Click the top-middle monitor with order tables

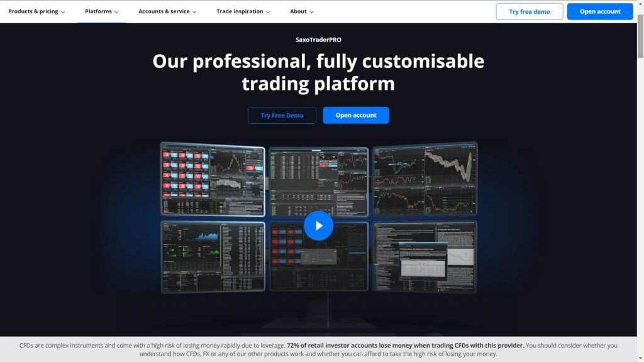pyautogui.click(x=319, y=181)
